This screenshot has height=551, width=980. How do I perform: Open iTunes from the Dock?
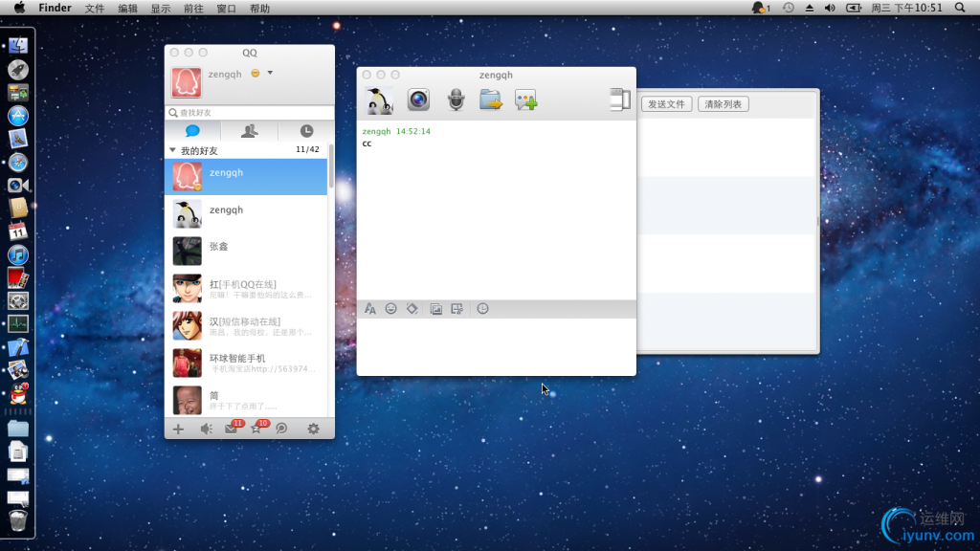coord(18,254)
